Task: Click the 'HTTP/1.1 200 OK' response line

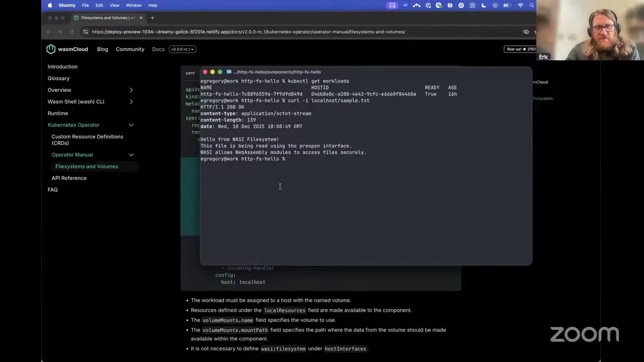Action: [222, 107]
